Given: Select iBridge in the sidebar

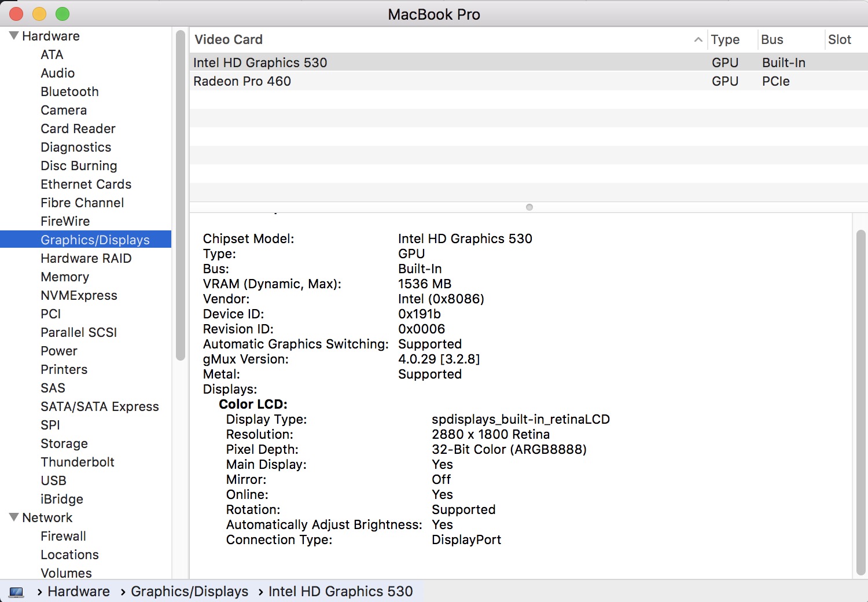Looking at the screenshot, I should (62, 499).
